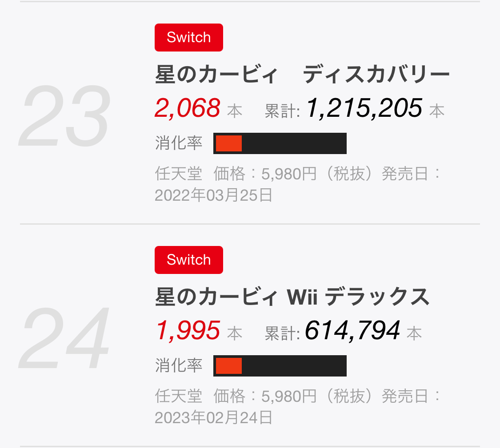Click the Switch badge for rank 24
The height and width of the screenshot is (448, 500).
[189, 260]
